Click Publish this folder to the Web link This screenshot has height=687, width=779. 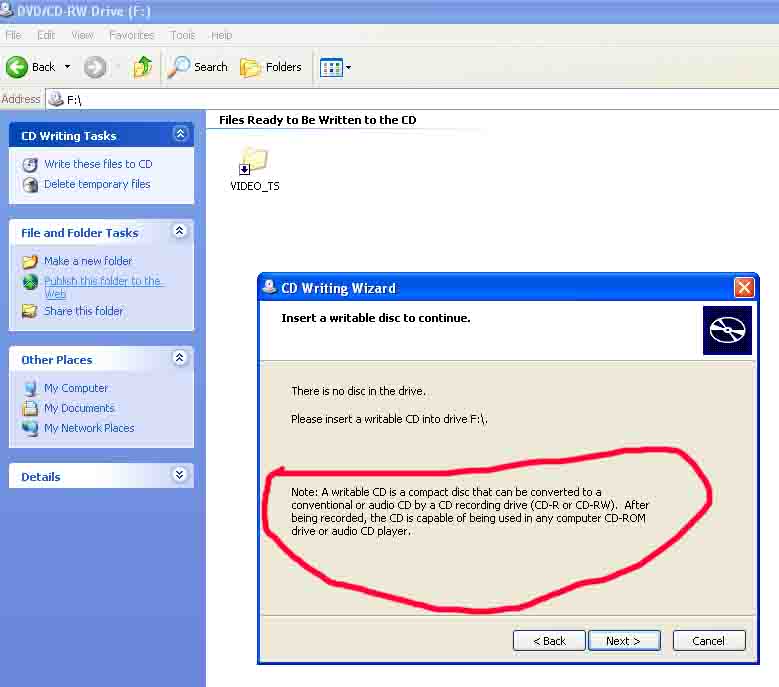point(102,287)
